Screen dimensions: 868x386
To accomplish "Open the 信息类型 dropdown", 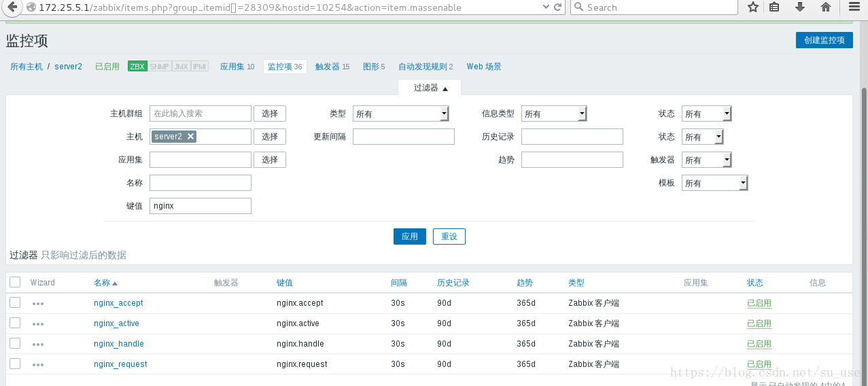I will 554,113.
